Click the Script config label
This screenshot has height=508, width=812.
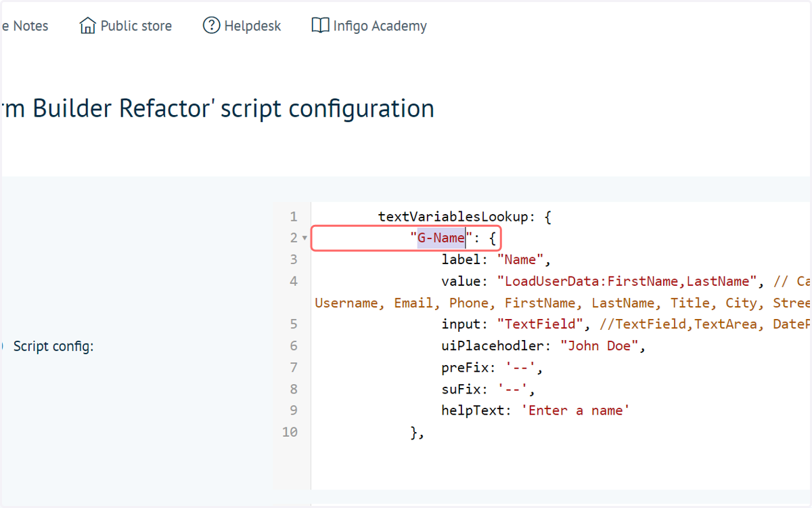53,346
